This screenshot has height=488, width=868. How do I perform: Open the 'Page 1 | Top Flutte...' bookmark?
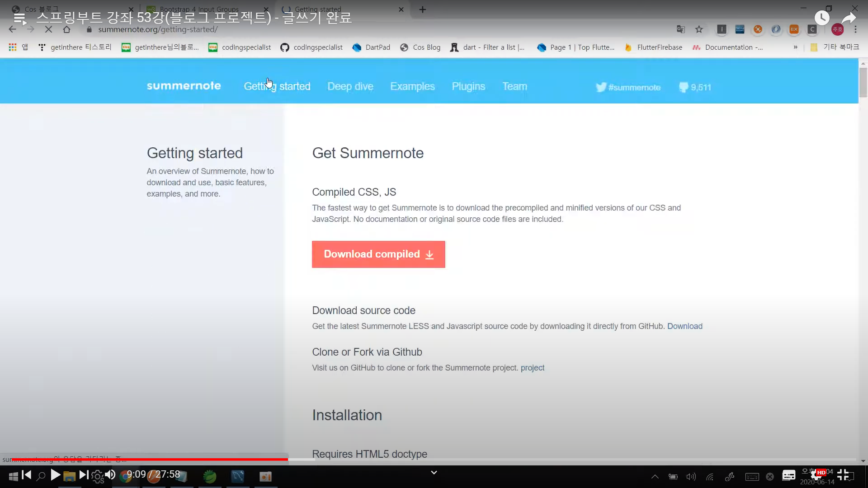click(576, 47)
